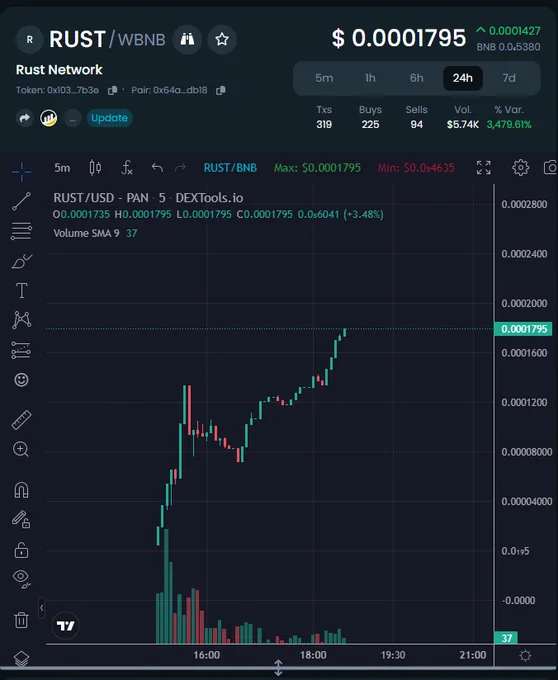Select the 7d stats period tab
The height and width of the screenshot is (680, 558).
click(509, 78)
